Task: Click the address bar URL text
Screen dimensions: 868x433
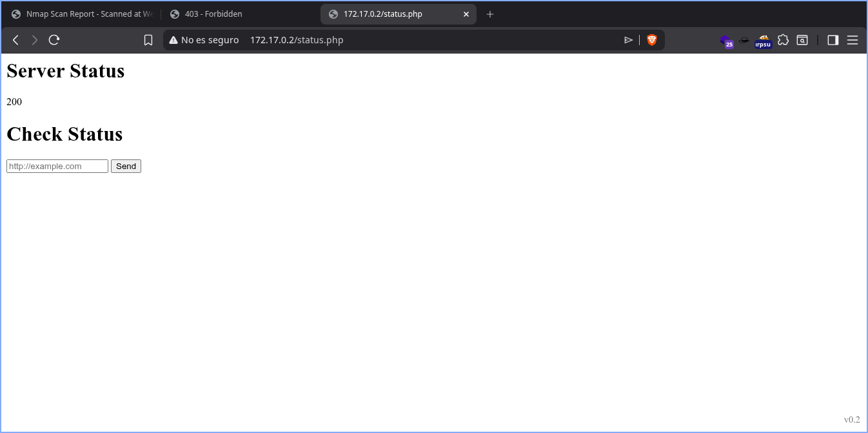Action: [x=297, y=40]
